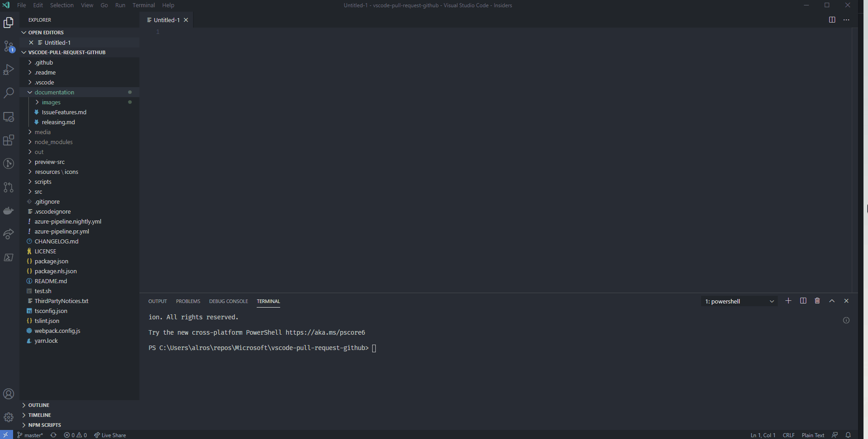This screenshot has width=868, height=439.
Task: Open the Terminal menu
Action: pos(143,5)
